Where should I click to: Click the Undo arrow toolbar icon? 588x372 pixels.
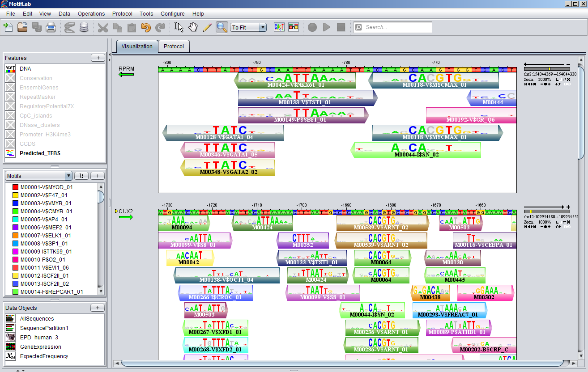click(x=146, y=27)
